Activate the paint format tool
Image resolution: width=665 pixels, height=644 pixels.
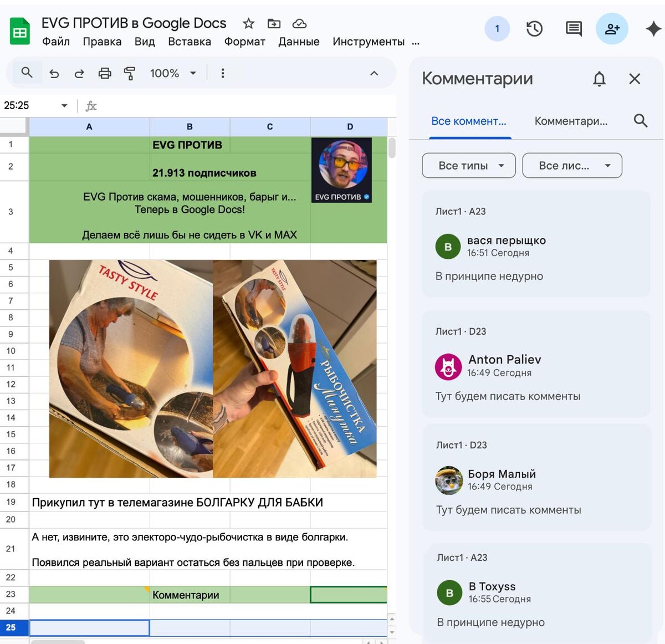pyautogui.click(x=130, y=73)
